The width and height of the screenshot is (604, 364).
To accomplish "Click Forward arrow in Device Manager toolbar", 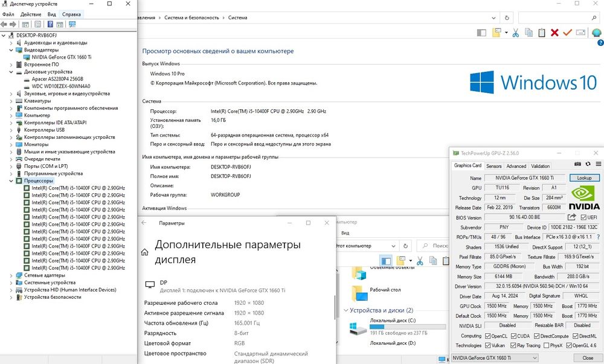I will click(x=13, y=24).
